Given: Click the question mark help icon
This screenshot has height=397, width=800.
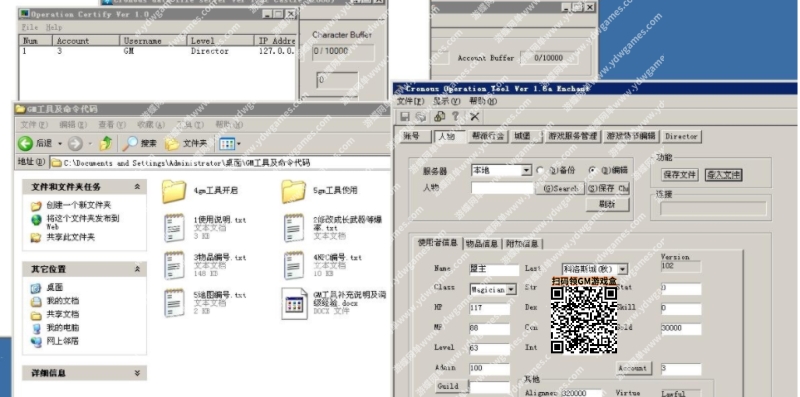Looking at the screenshot, I should pos(456,116).
